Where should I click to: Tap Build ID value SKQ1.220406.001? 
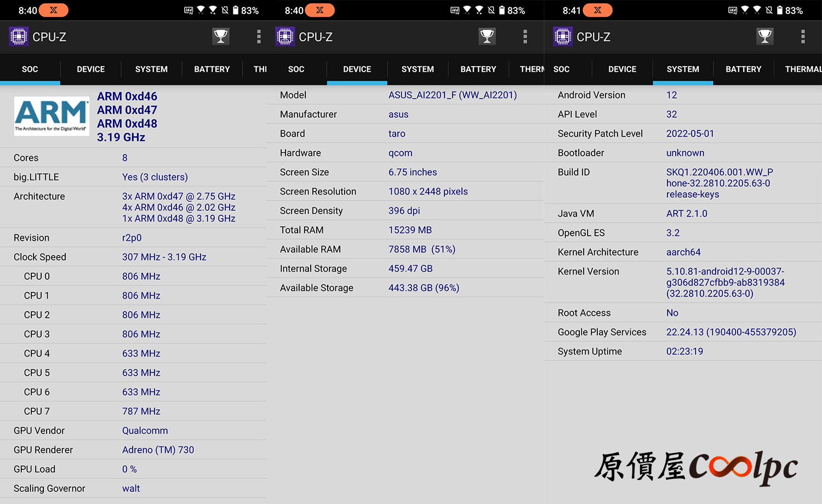point(720,183)
